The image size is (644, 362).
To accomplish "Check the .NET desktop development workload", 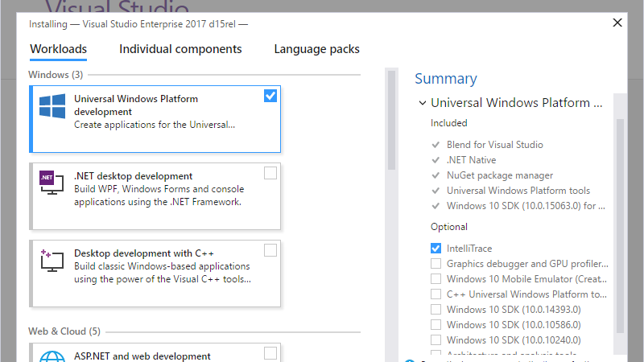I will 270,173.
